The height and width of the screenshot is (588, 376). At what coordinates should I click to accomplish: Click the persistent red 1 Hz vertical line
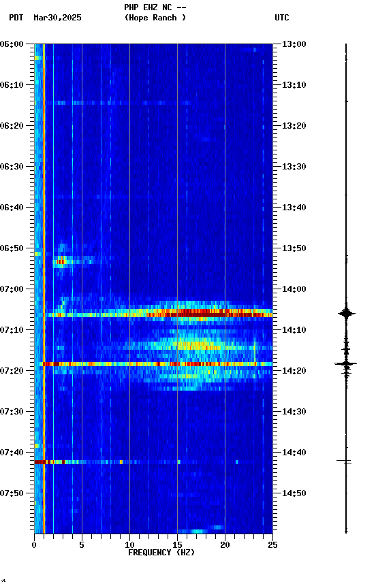pyautogui.click(x=44, y=289)
